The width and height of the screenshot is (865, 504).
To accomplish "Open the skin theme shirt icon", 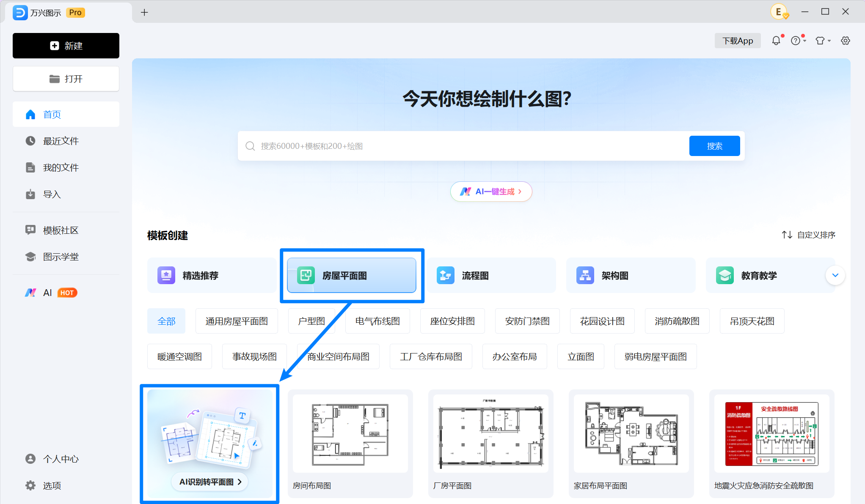I will click(x=820, y=41).
